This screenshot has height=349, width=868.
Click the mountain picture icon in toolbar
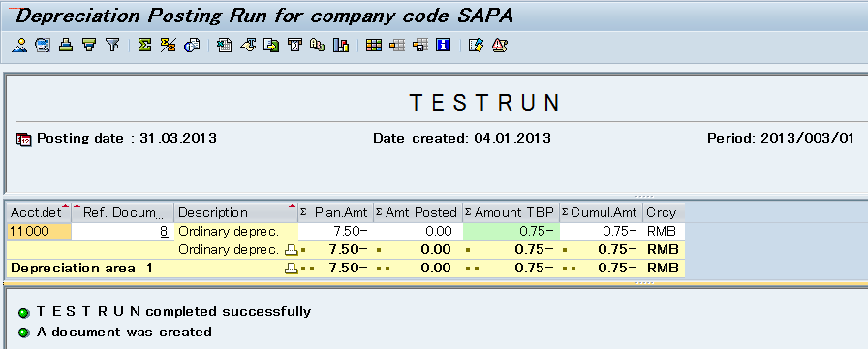[x=19, y=46]
